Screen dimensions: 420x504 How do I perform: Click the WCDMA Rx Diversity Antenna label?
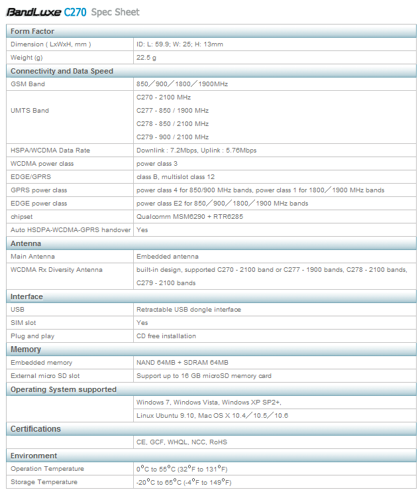(56, 270)
